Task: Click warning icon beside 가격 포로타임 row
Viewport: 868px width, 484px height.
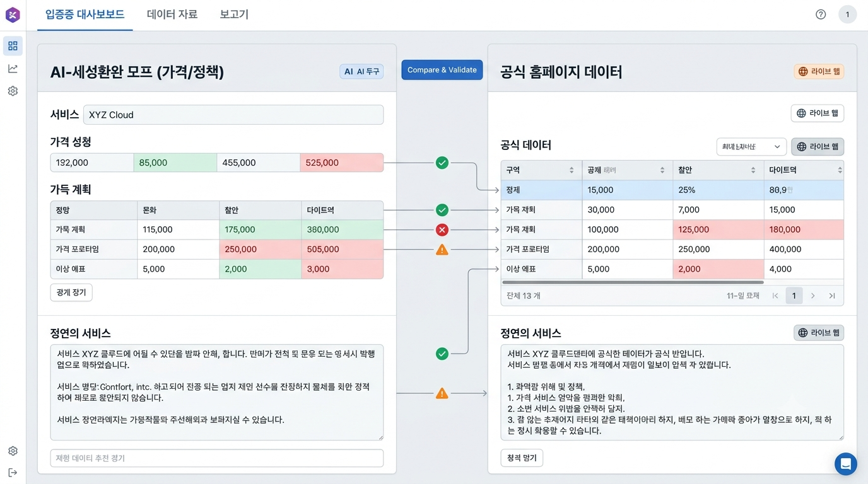Action: click(x=442, y=250)
